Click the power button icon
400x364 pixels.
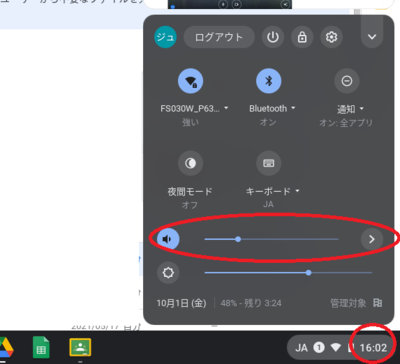click(273, 37)
